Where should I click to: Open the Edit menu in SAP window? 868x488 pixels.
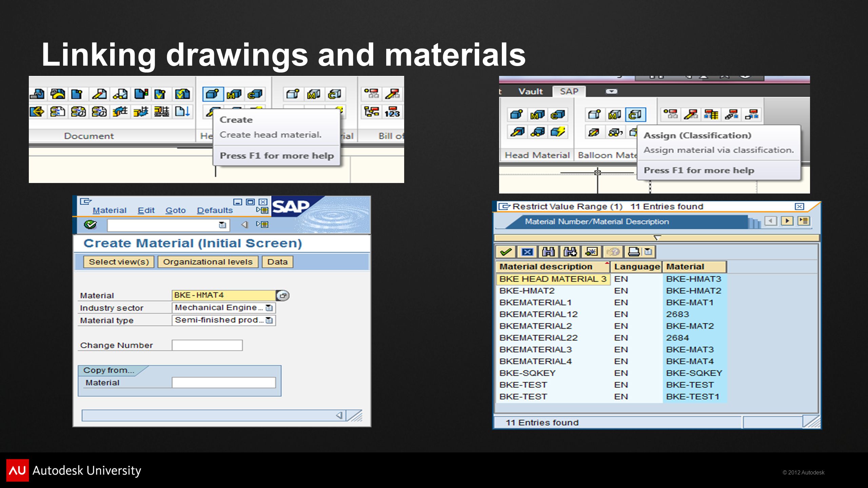tap(146, 210)
